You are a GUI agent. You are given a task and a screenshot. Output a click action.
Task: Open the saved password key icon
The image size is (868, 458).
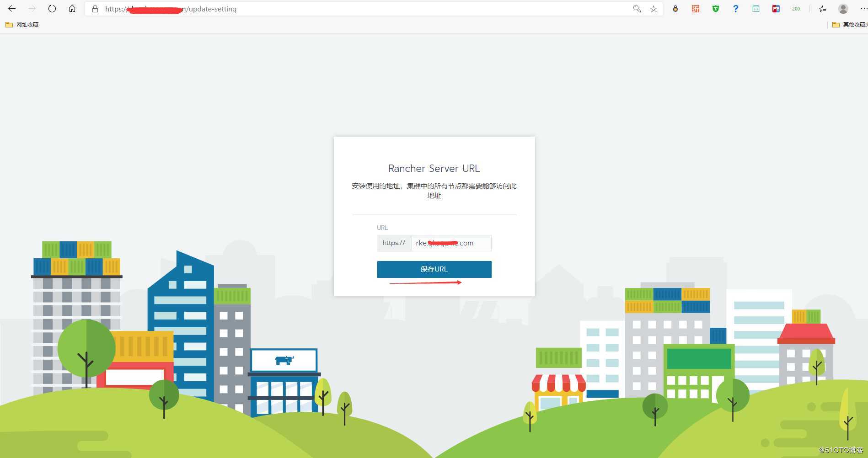click(x=637, y=9)
